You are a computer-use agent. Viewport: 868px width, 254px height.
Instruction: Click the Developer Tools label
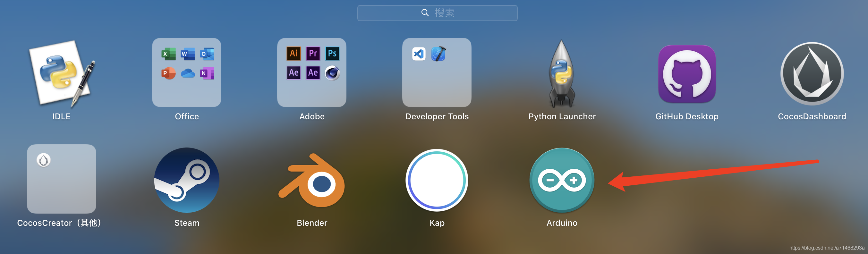[437, 116]
